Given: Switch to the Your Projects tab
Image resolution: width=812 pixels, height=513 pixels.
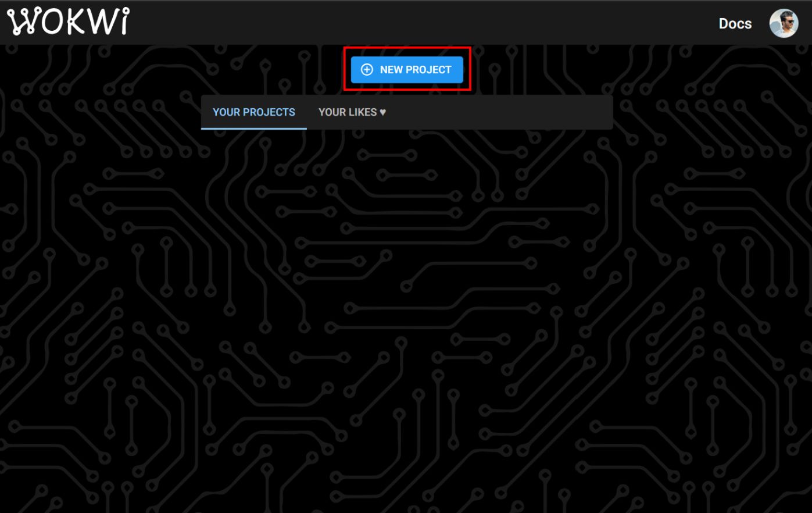Looking at the screenshot, I should [254, 112].
